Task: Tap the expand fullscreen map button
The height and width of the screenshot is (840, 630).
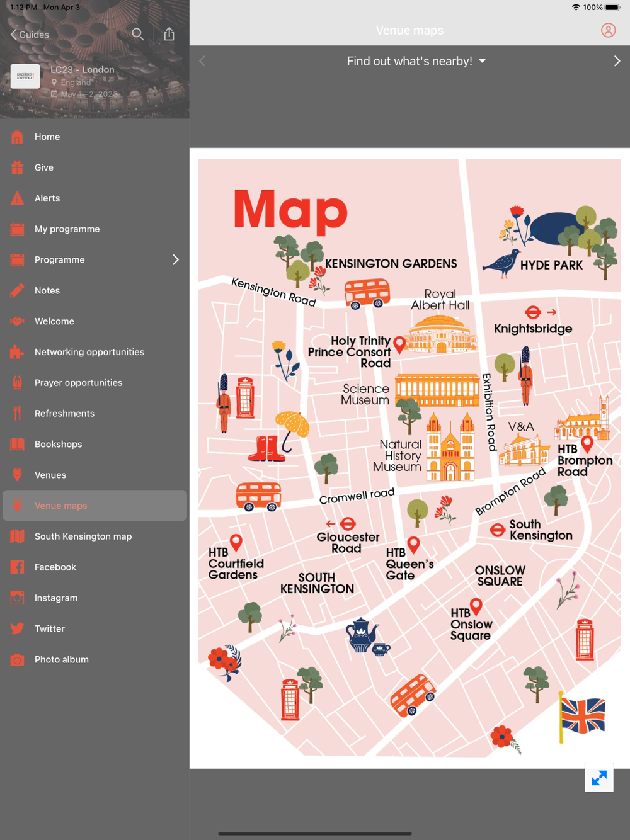Action: click(599, 778)
